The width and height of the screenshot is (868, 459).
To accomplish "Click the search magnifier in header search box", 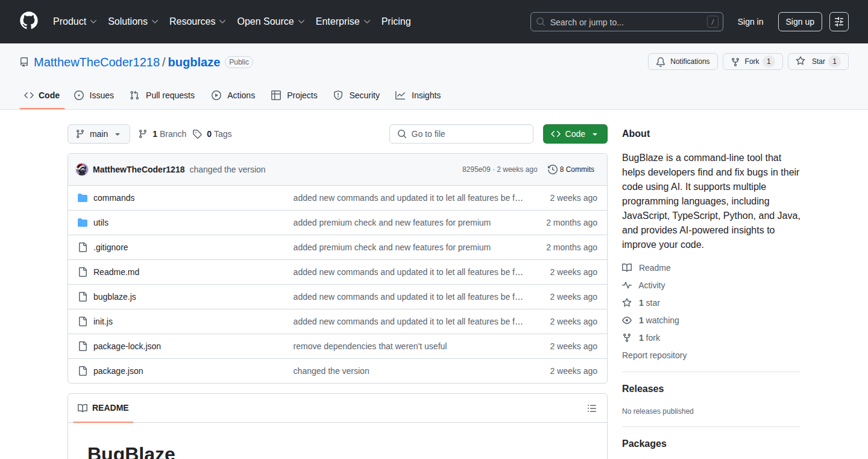I will click(541, 22).
